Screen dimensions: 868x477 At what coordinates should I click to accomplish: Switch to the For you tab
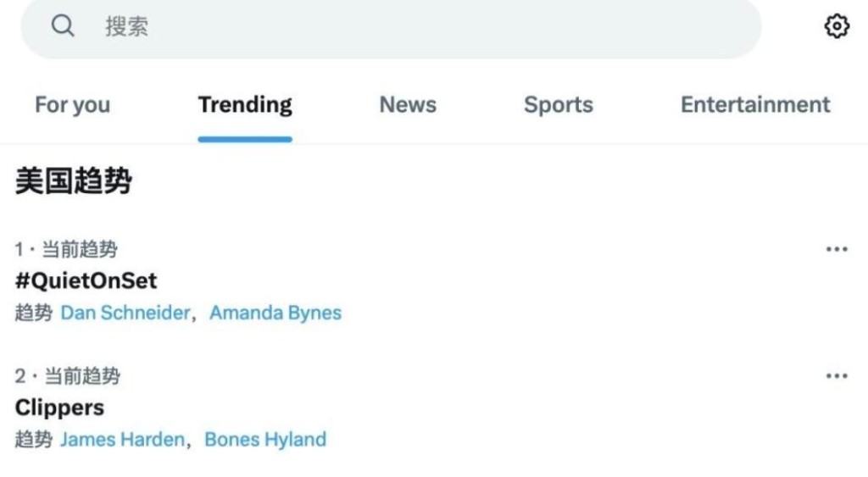coord(73,104)
